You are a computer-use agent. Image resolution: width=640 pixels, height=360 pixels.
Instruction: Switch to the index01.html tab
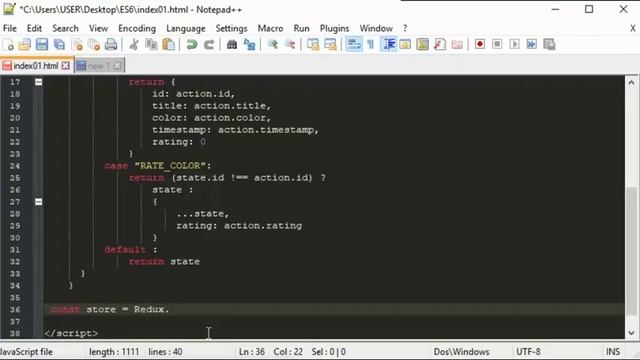[x=36, y=66]
